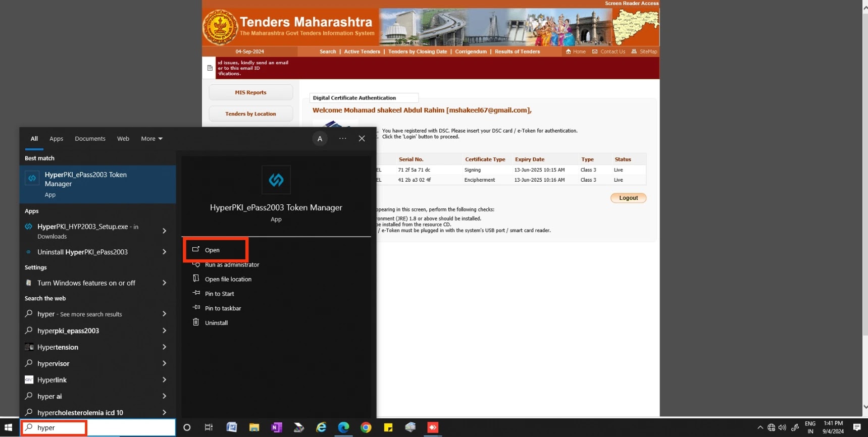Click the Search link in site navigation
Image resolution: width=868 pixels, height=437 pixels.
[x=328, y=51]
